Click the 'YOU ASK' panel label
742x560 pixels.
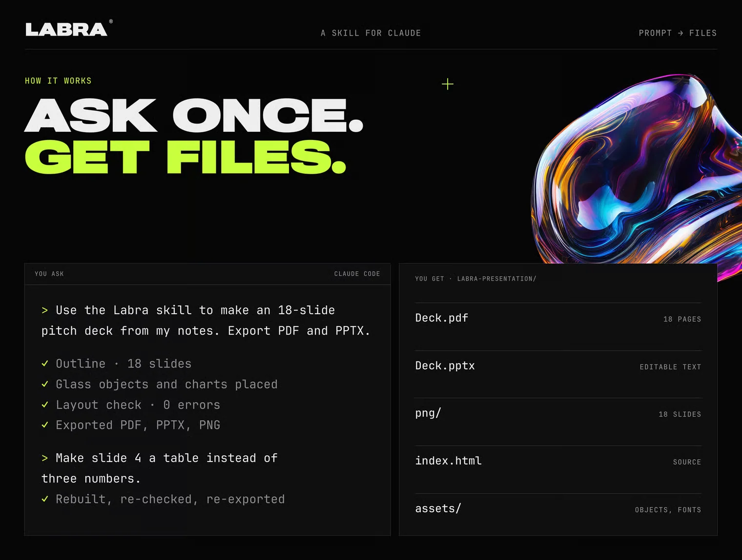point(49,274)
